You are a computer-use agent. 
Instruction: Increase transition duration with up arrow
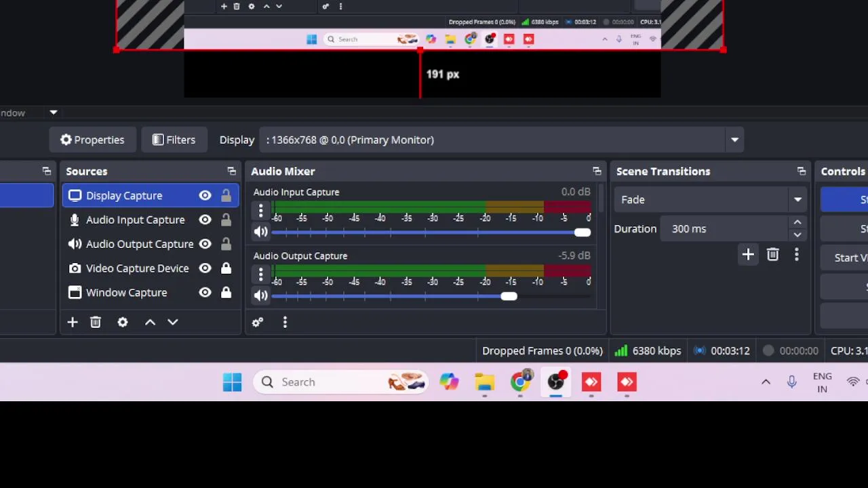click(797, 222)
